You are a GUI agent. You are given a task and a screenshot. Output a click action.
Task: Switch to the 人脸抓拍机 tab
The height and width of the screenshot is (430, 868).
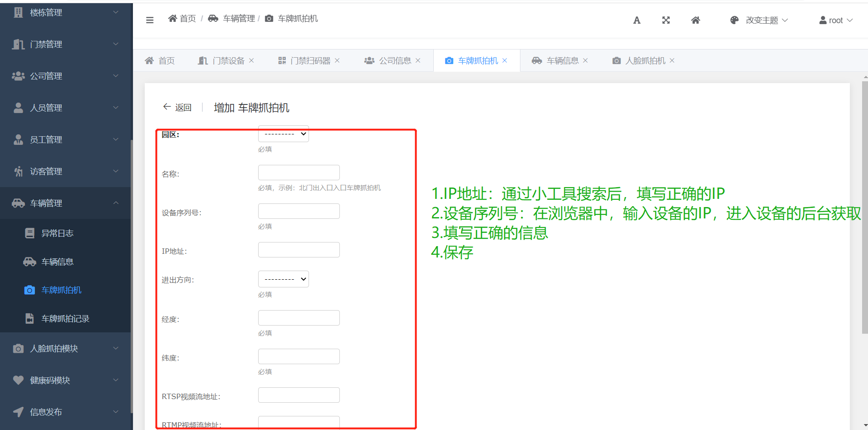tap(645, 61)
